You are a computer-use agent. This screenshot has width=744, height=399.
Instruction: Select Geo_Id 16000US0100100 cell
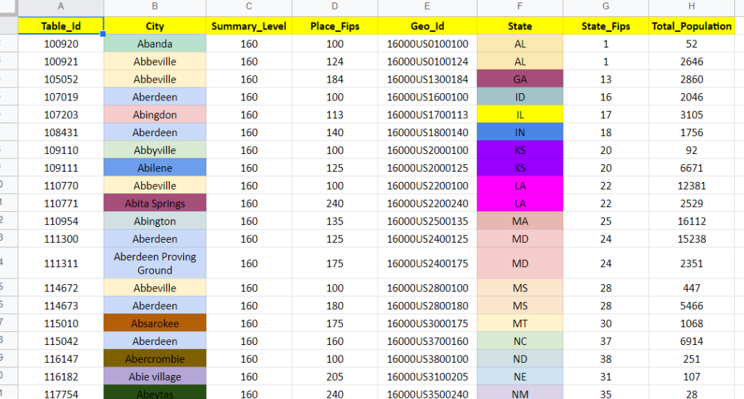point(427,44)
